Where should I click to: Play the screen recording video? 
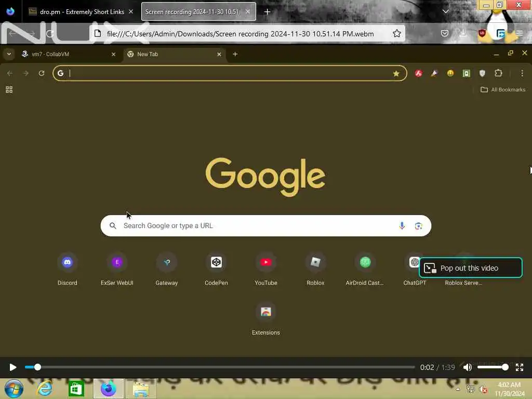pyautogui.click(x=13, y=367)
